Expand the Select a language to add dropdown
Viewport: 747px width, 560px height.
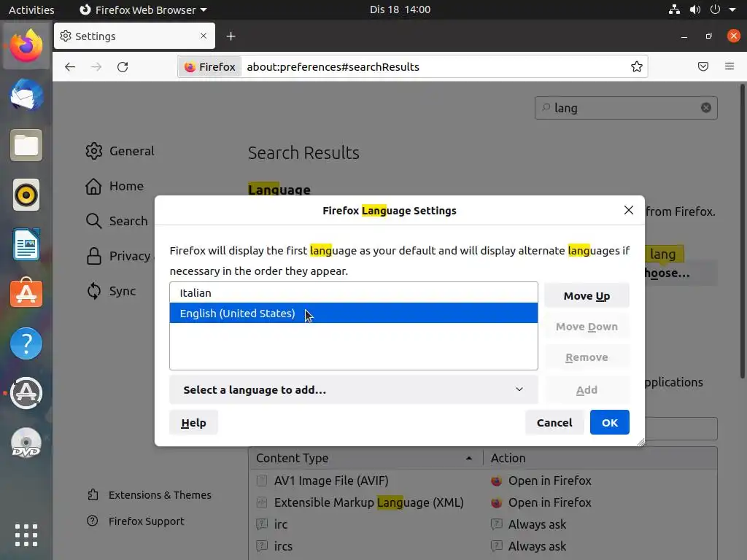(354, 390)
